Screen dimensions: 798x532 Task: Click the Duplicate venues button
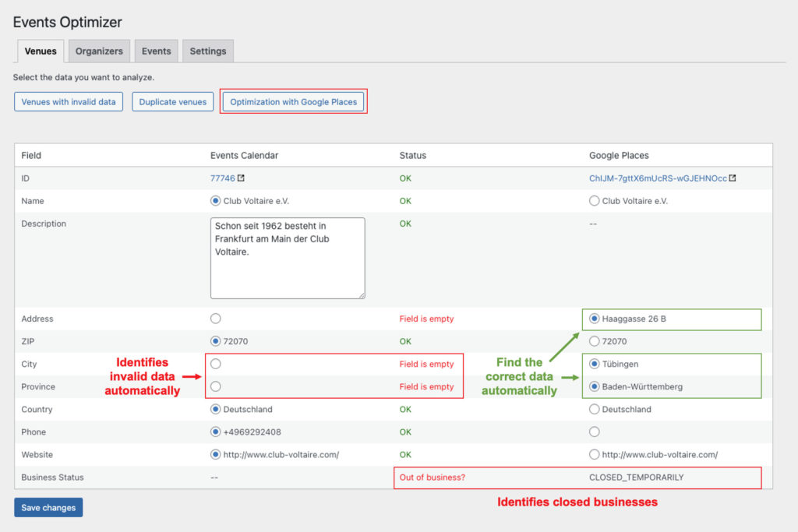[x=172, y=101]
